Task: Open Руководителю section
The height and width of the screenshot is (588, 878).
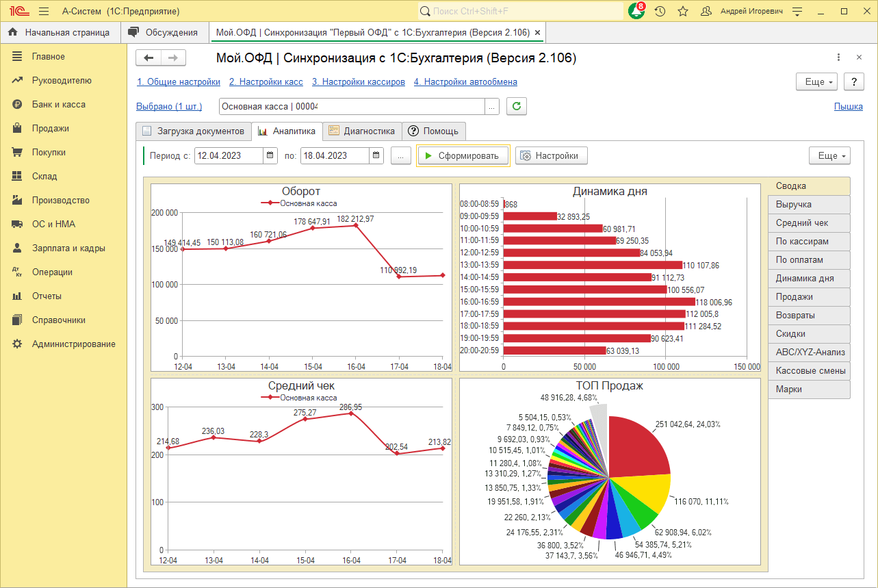Action: tap(64, 80)
